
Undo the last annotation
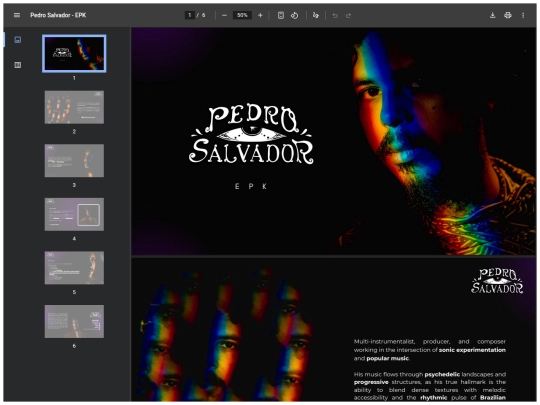tap(335, 15)
